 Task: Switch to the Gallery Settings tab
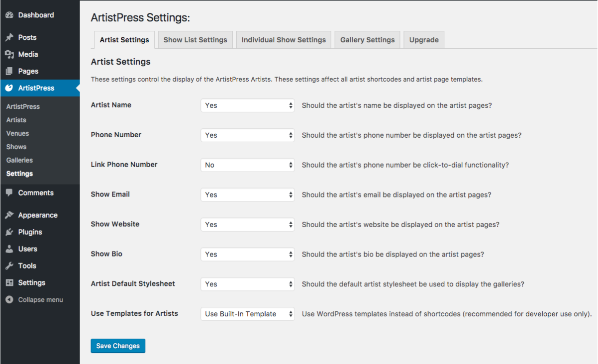pos(367,40)
